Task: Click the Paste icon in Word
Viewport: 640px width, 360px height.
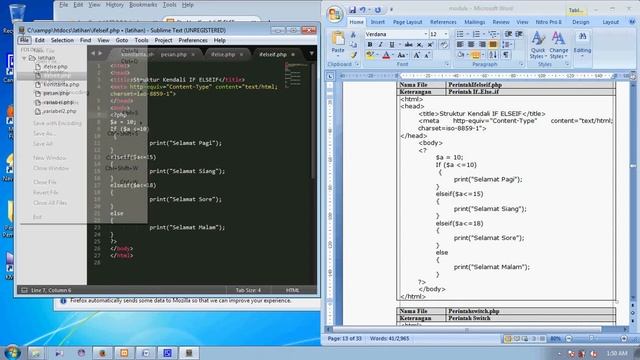Action: click(x=338, y=39)
